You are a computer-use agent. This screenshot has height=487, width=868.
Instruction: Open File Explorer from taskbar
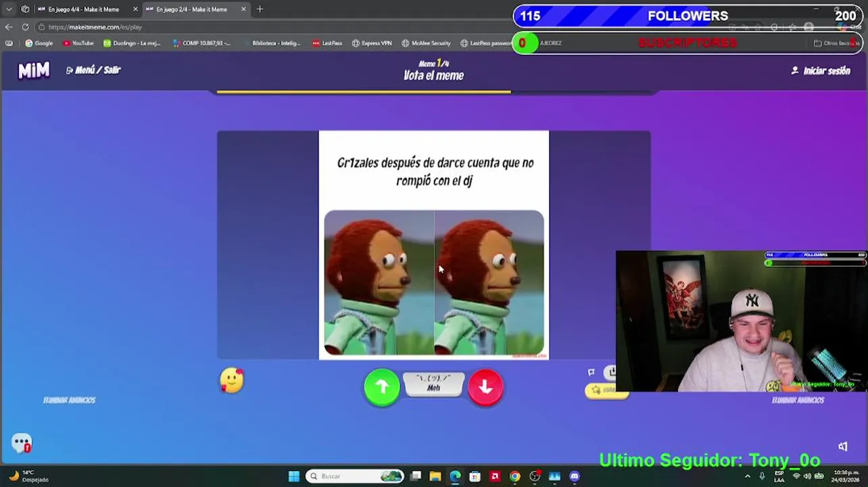pos(435,476)
